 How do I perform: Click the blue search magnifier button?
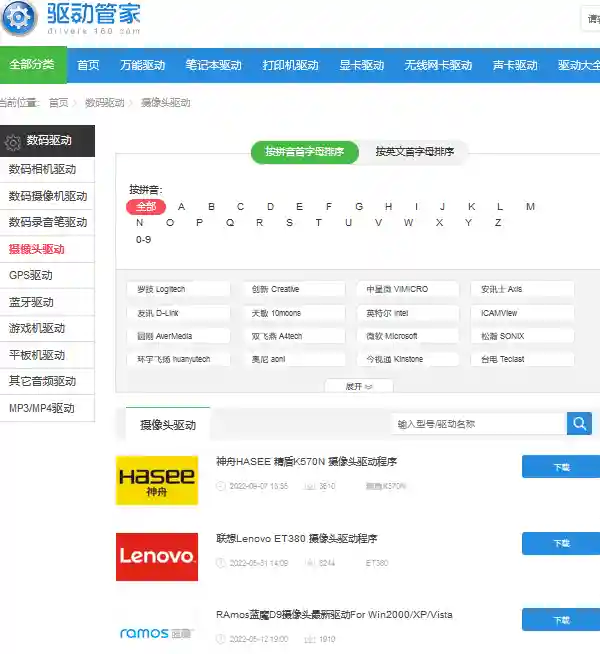coord(579,423)
